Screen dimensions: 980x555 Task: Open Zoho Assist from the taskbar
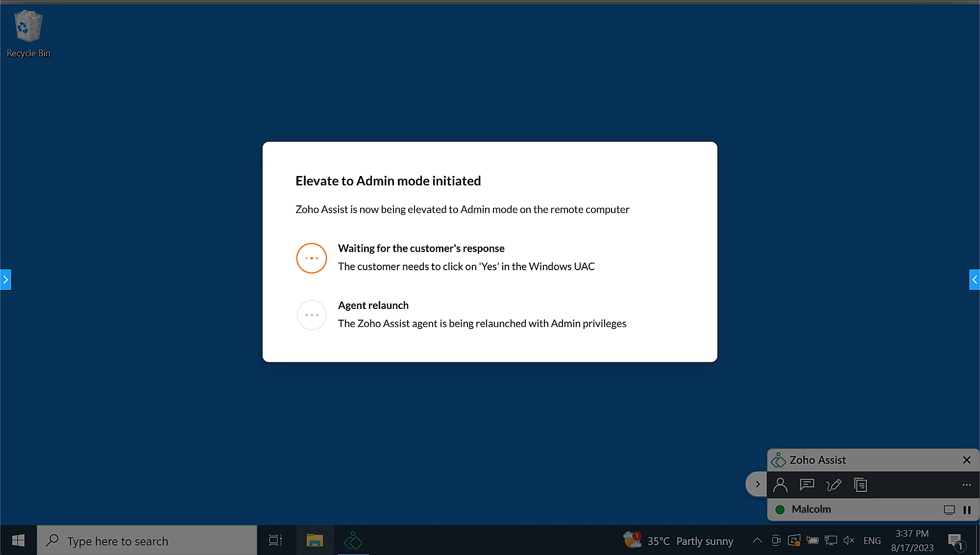(353, 541)
